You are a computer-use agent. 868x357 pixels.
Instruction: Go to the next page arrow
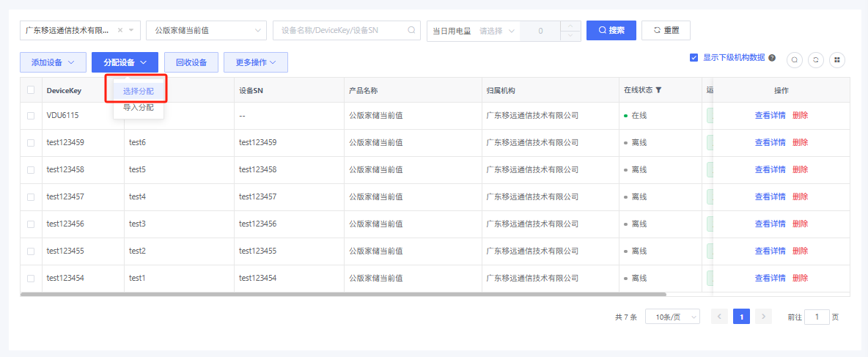764,317
